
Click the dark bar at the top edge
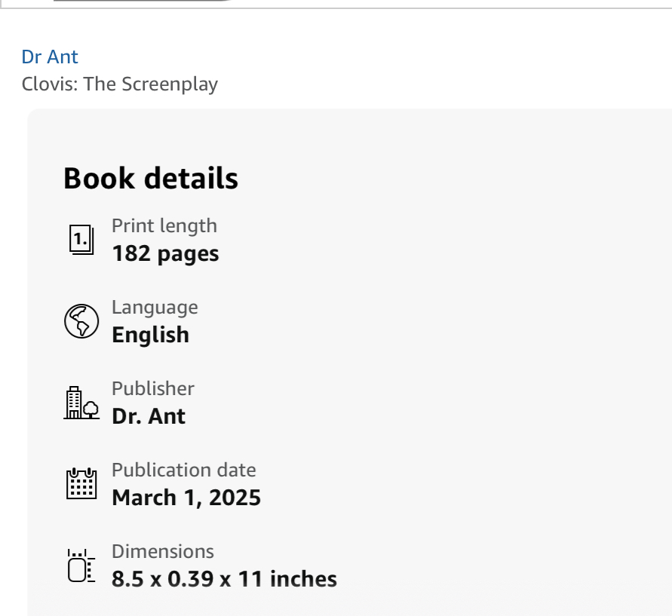(x=142, y=1)
